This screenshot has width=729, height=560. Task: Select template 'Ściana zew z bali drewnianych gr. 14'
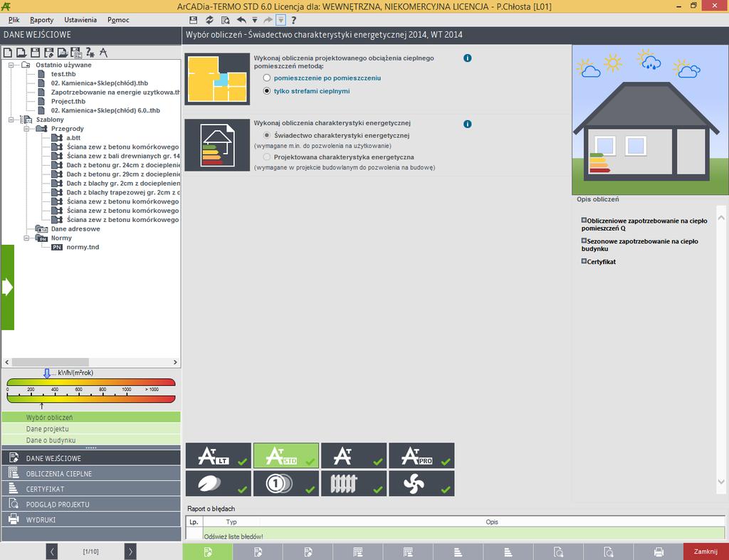(x=123, y=156)
